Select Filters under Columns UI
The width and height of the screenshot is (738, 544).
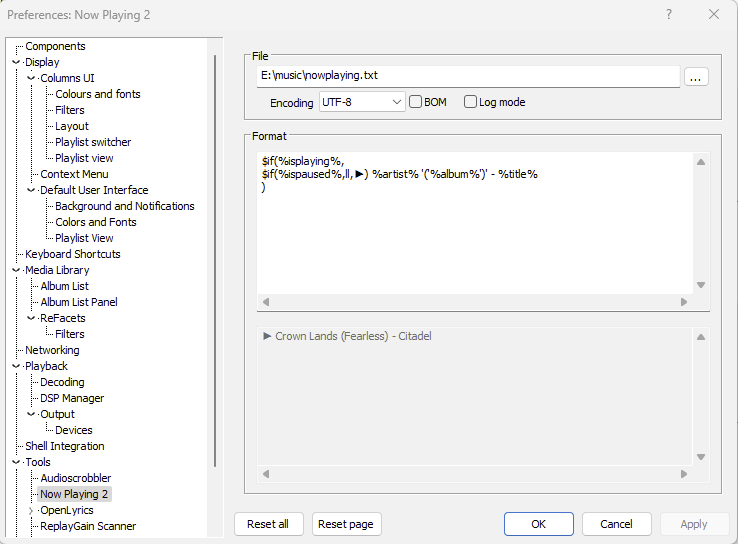70,110
